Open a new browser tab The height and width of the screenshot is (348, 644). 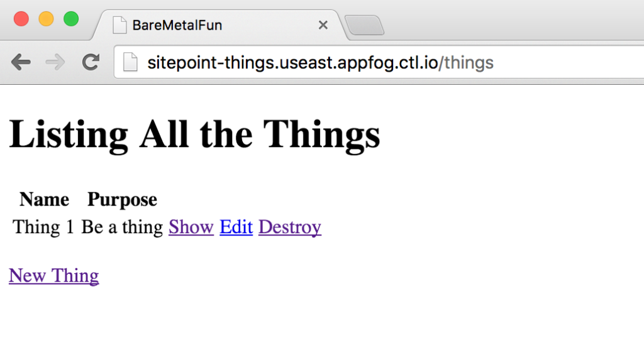tap(365, 26)
